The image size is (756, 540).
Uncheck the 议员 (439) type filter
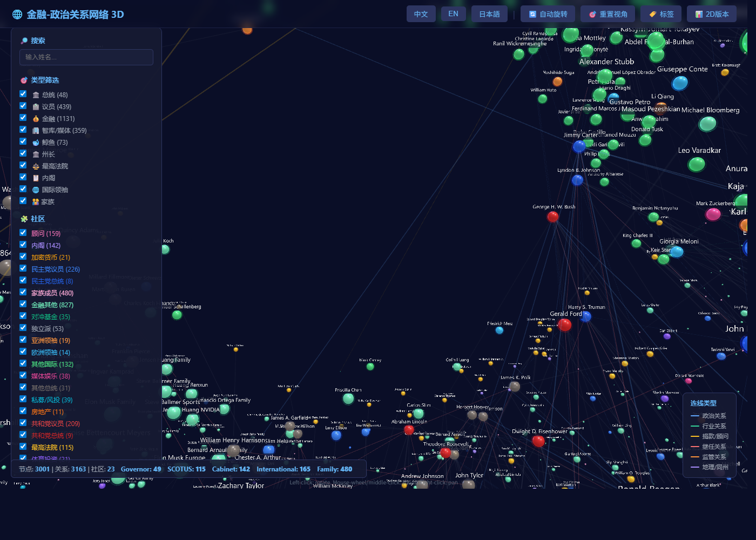23,106
